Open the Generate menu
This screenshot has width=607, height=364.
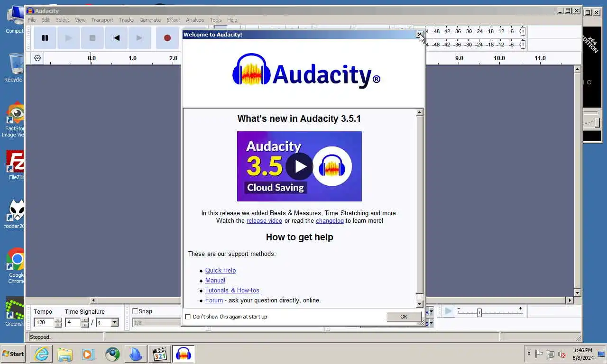click(x=150, y=20)
